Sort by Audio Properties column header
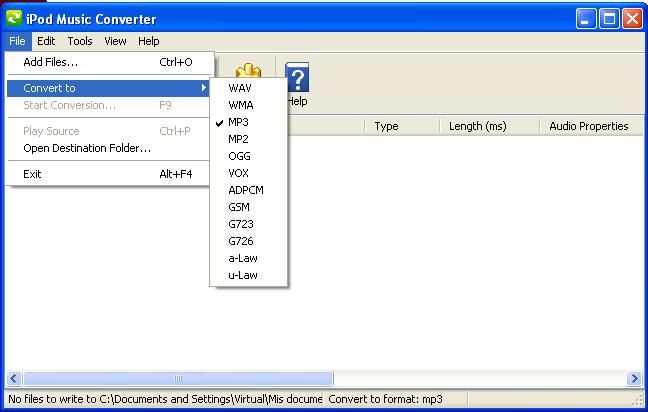This screenshot has width=648, height=412. click(591, 126)
